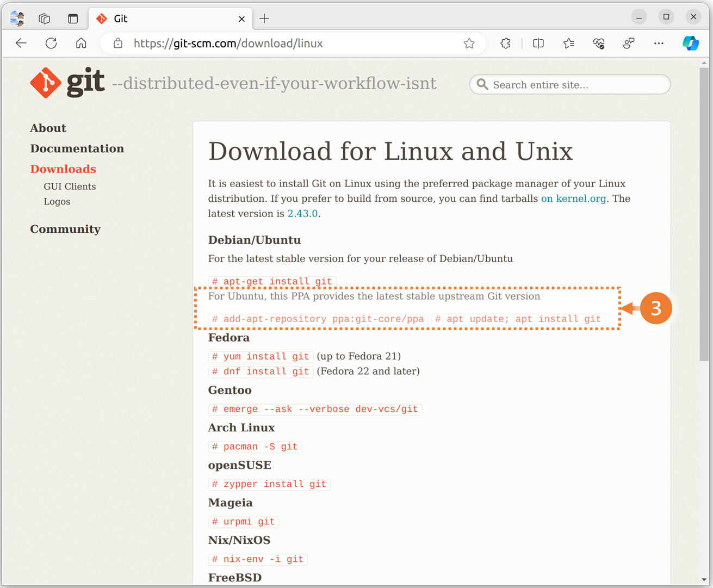Viewport: 713px width, 588px height.
Task: Click the apt-get install git command
Action: tap(272, 281)
